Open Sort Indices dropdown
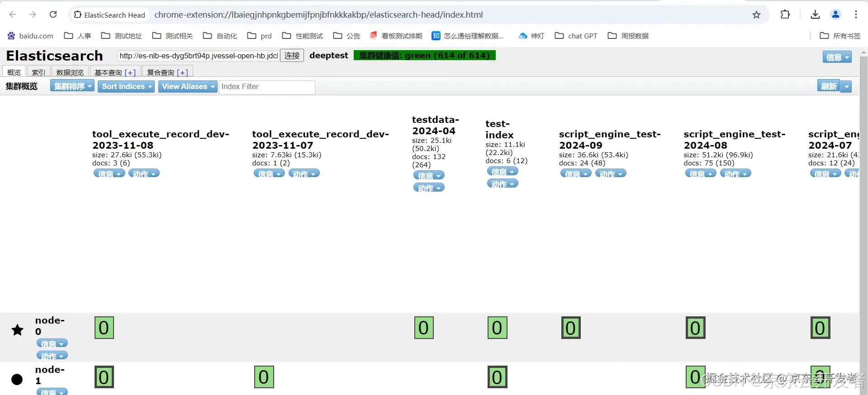The width and height of the screenshot is (868, 395). click(x=127, y=86)
